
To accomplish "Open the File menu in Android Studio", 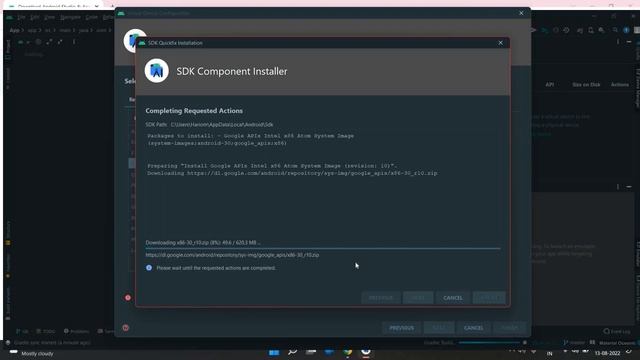I will [21, 18].
